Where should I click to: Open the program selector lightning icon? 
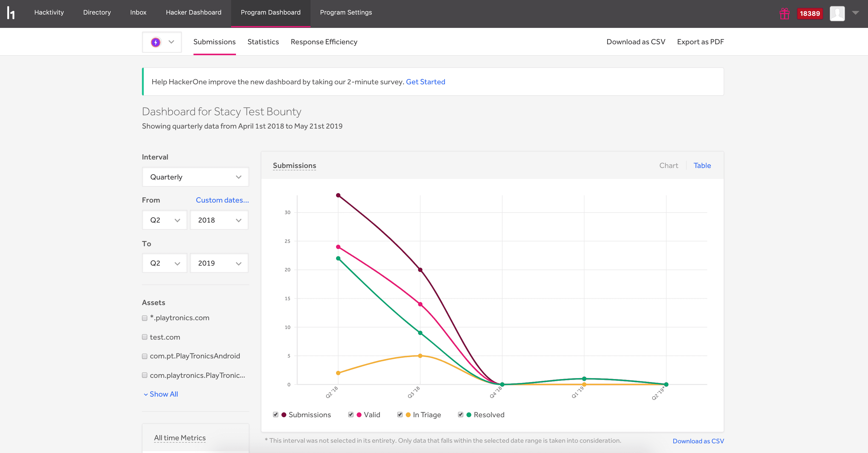[x=156, y=42]
